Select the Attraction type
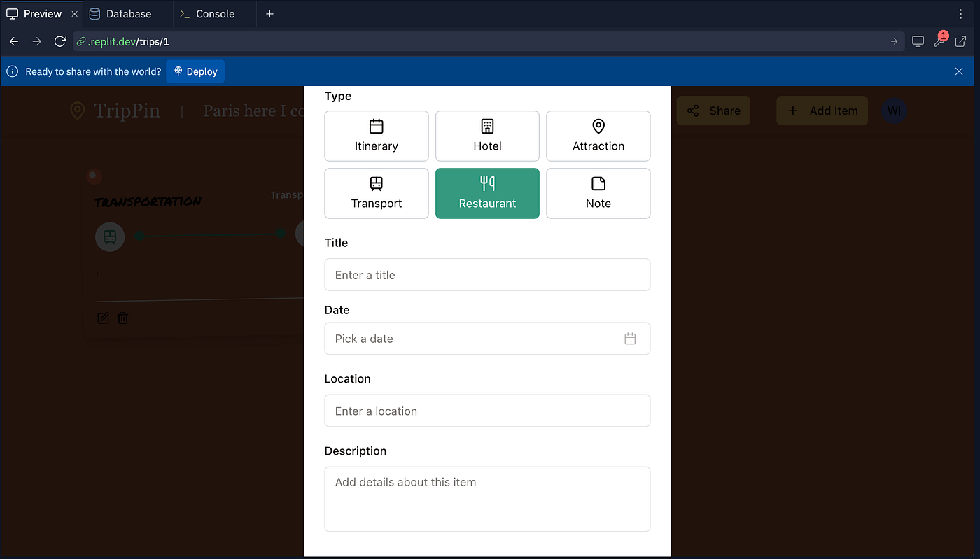The width and height of the screenshot is (980, 559). click(598, 136)
